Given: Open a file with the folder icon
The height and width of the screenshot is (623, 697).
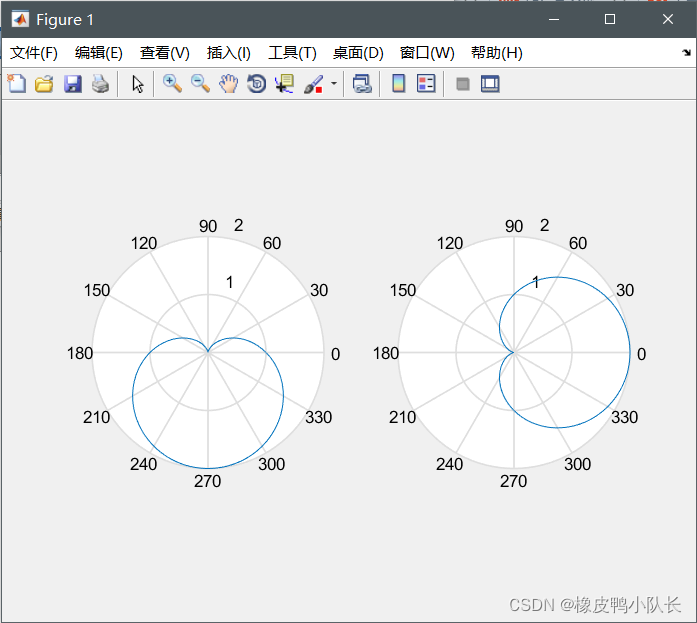Looking at the screenshot, I should [44, 84].
